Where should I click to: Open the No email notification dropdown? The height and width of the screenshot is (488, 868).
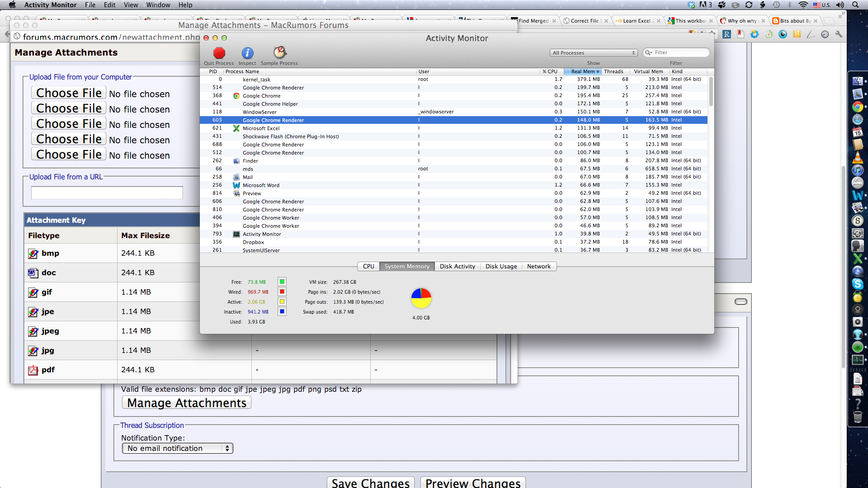point(177,448)
